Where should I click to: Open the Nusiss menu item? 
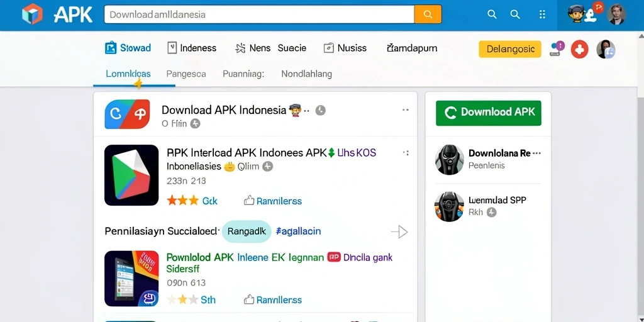coord(345,48)
